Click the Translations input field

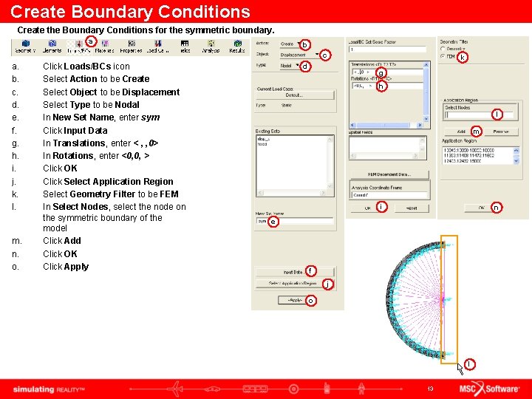coord(387,72)
